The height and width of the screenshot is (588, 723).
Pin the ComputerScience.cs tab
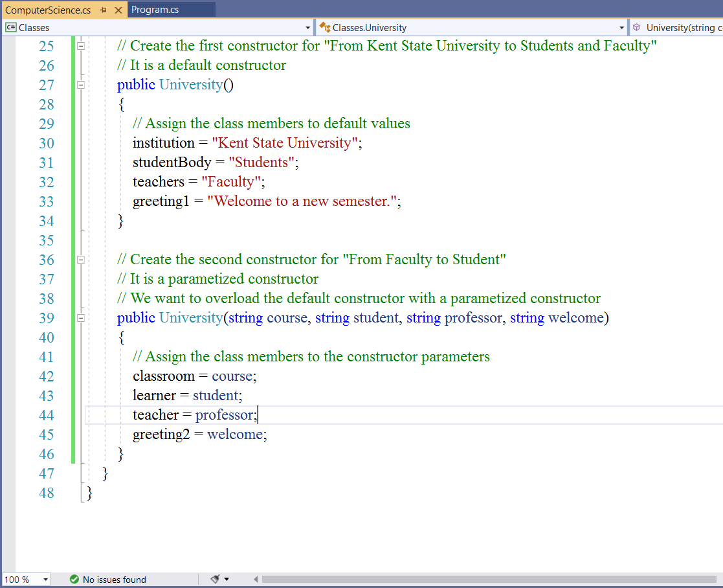pyautogui.click(x=104, y=10)
